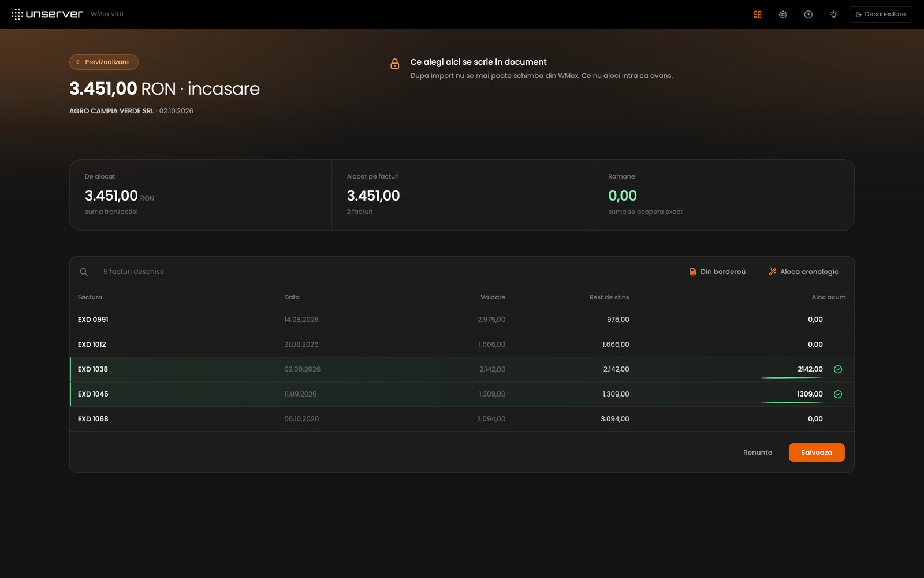Click allocation 0,00 for EXD 1012

[x=815, y=344]
